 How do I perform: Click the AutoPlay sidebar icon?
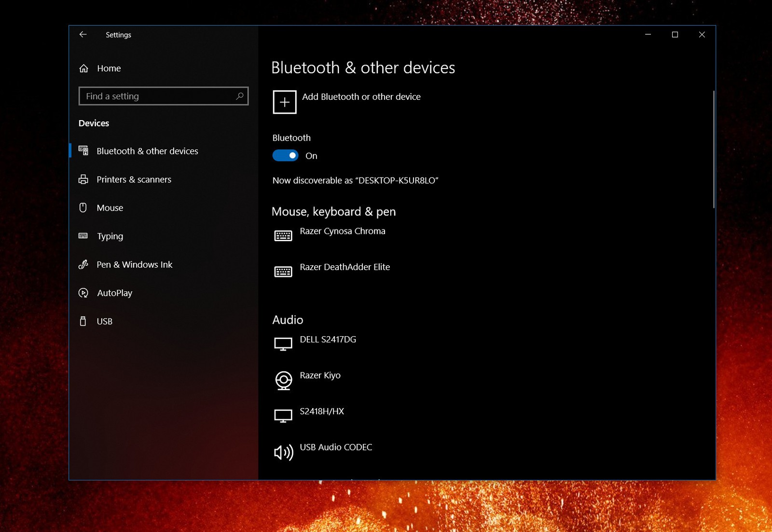[83, 293]
